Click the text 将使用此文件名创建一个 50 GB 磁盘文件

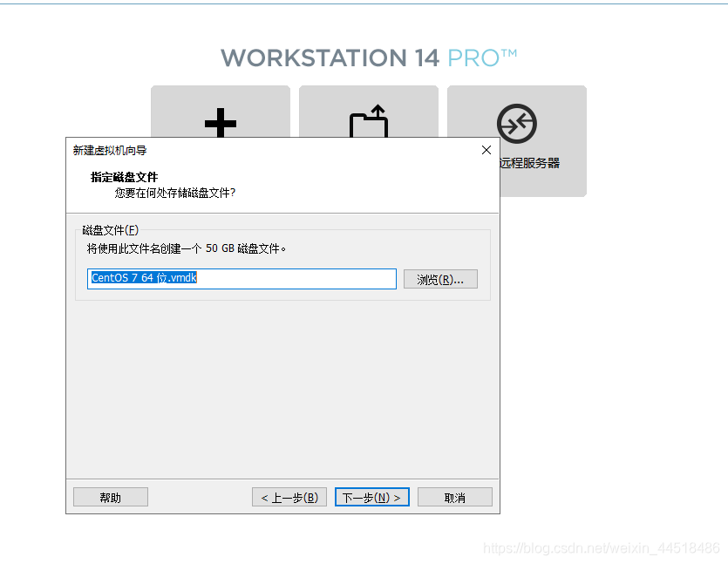pyautogui.click(x=187, y=248)
